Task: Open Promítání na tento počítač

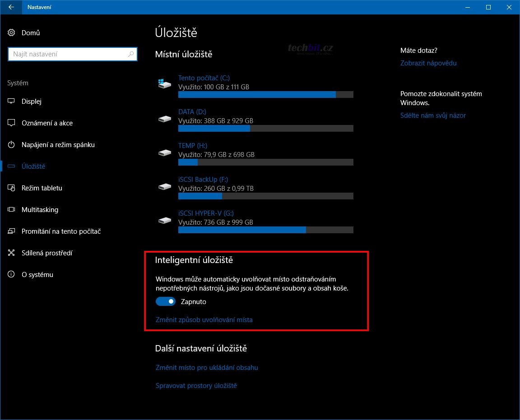Action: (61, 231)
